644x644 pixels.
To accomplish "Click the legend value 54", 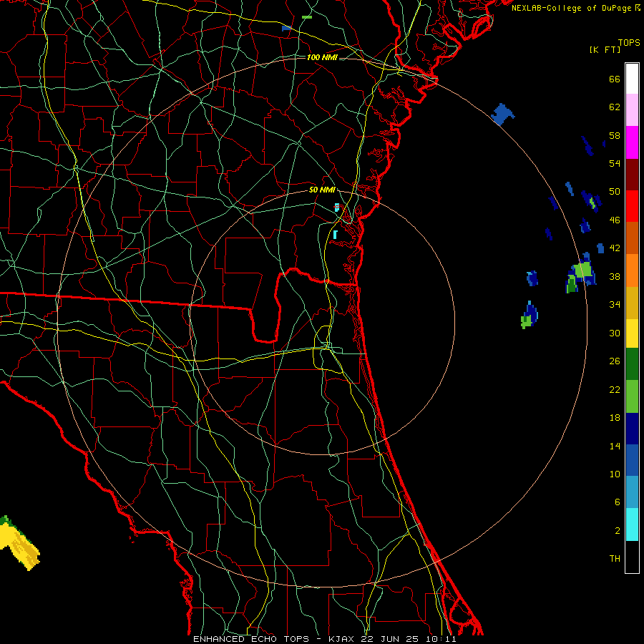I will point(615,163).
